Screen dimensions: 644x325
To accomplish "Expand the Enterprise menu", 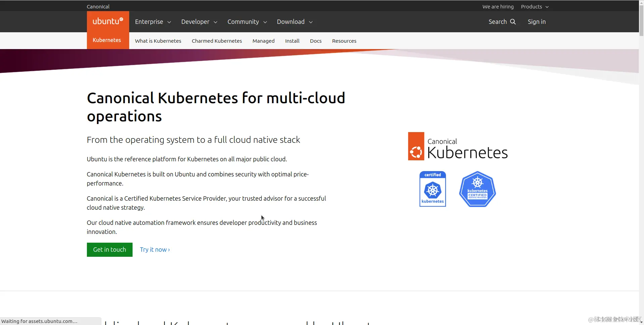I will coord(153,22).
